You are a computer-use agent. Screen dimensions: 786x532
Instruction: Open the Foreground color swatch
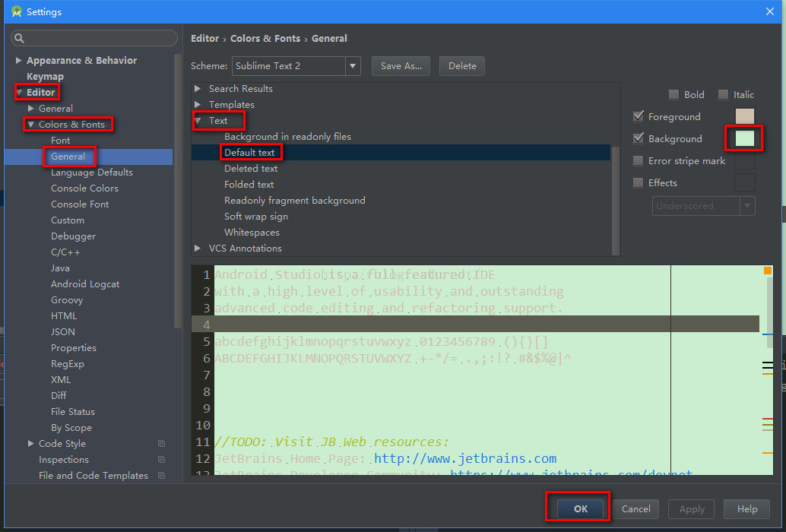pos(744,116)
